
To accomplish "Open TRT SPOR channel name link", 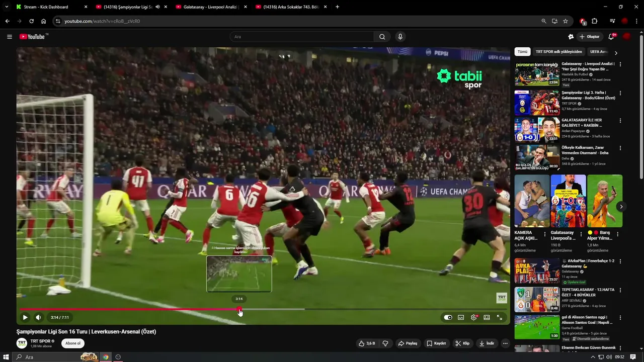I will pyautogui.click(x=40, y=341).
